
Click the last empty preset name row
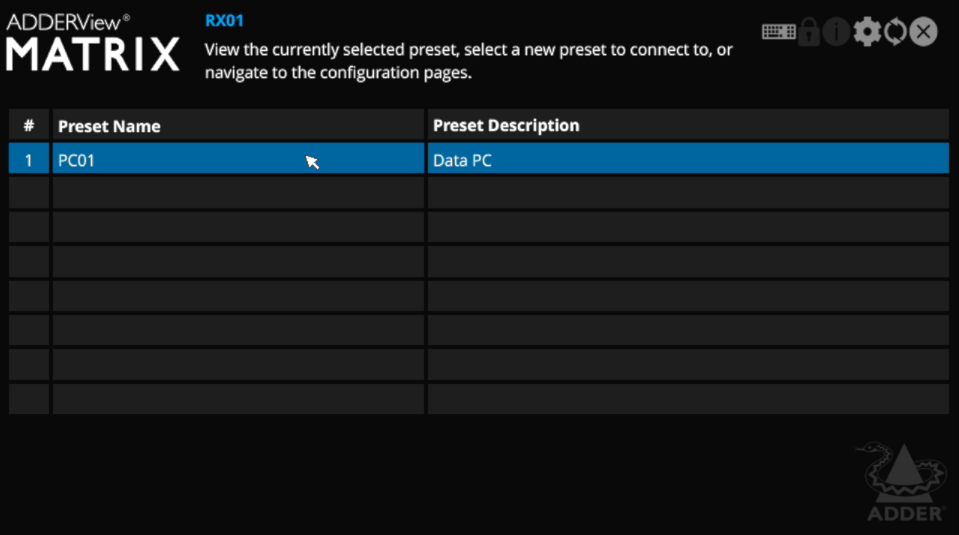[238, 399]
